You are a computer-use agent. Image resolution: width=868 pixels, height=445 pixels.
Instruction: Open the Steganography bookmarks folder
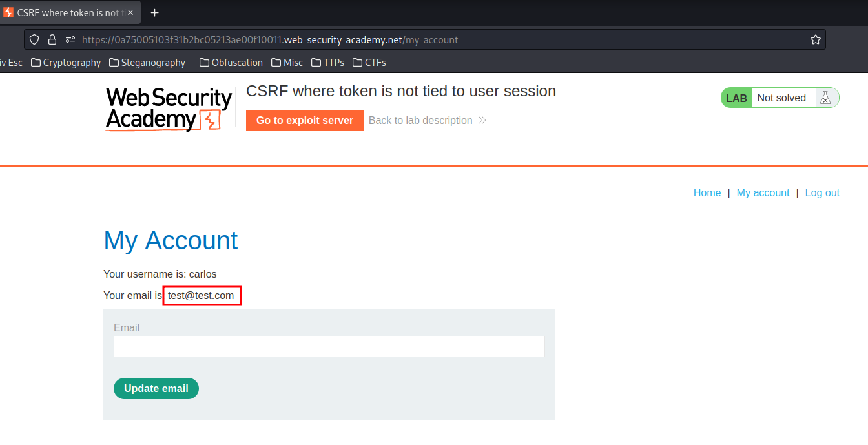[x=147, y=63]
